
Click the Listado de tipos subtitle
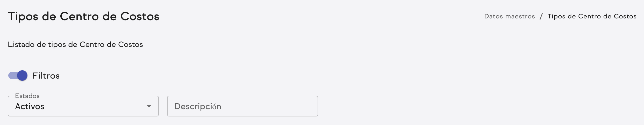coord(75,45)
